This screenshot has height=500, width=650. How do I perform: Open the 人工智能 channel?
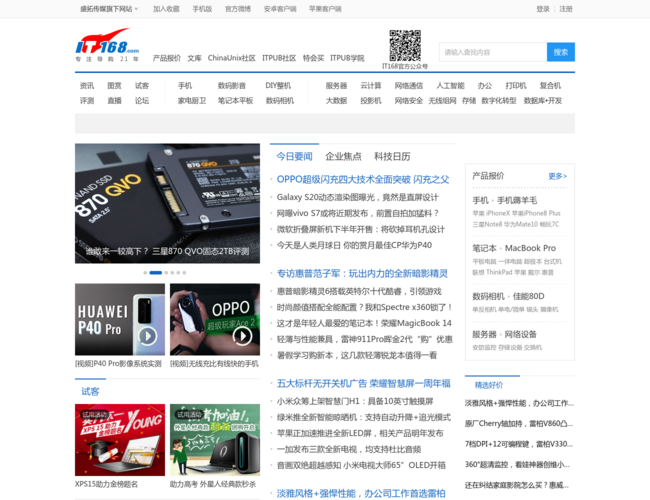[450, 85]
